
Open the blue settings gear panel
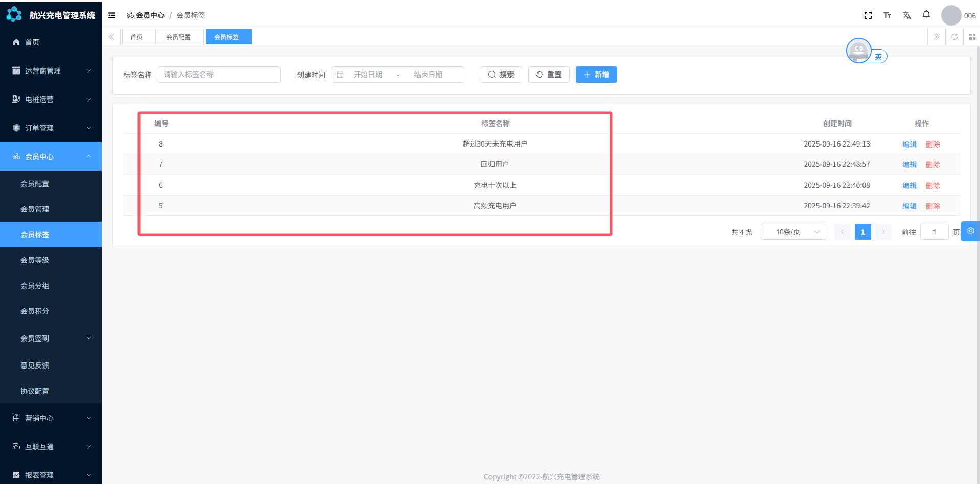click(970, 231)
